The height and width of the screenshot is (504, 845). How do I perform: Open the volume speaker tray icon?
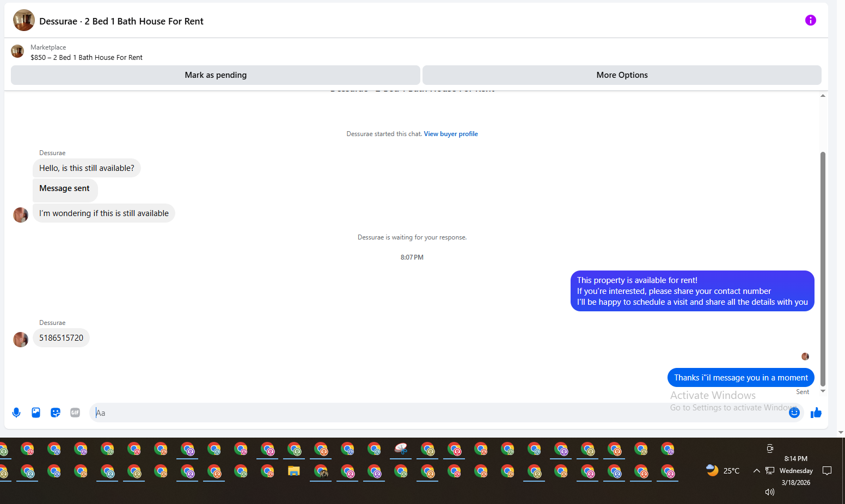point(769,492)
